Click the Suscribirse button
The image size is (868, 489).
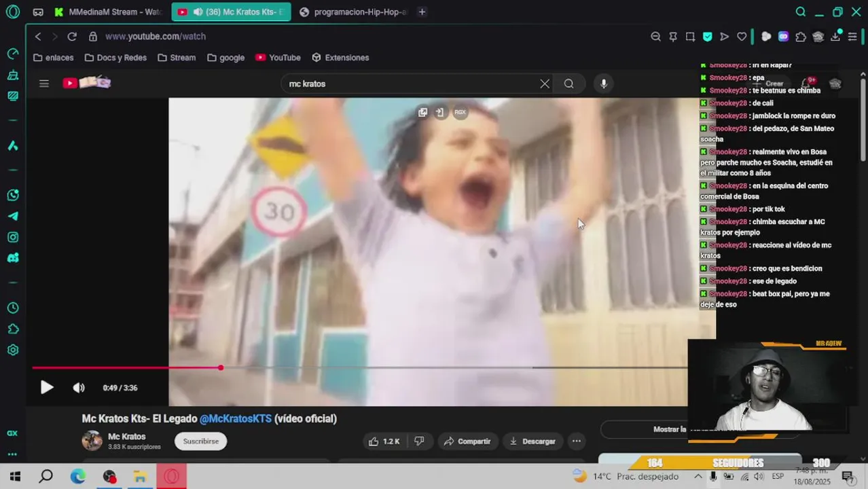(x=201, y=441)
